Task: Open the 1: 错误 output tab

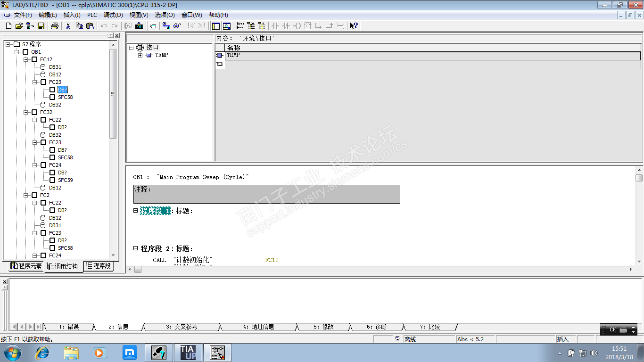Action: (69, 327)
